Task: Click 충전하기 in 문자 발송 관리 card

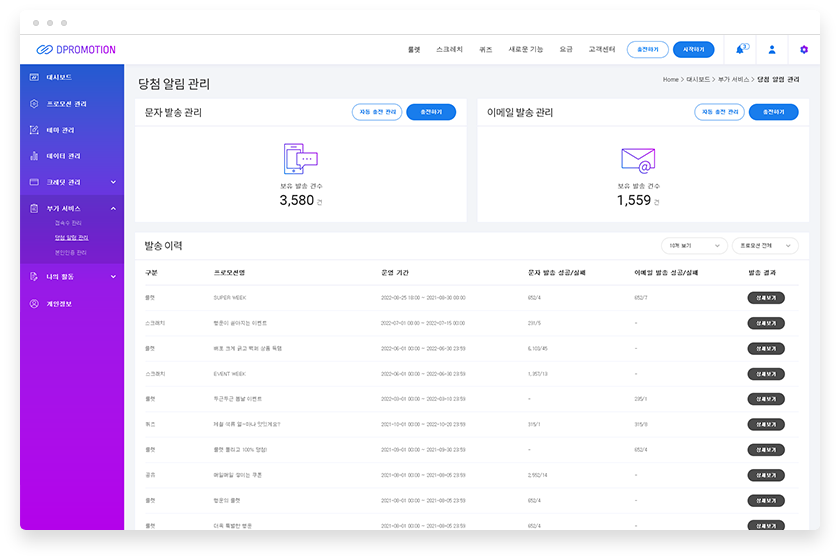Action: [x=431, y=112]
